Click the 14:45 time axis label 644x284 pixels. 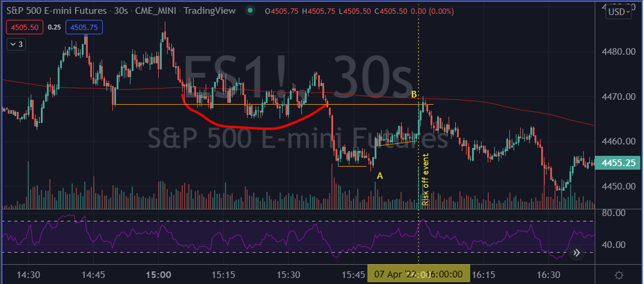(94, 274)
